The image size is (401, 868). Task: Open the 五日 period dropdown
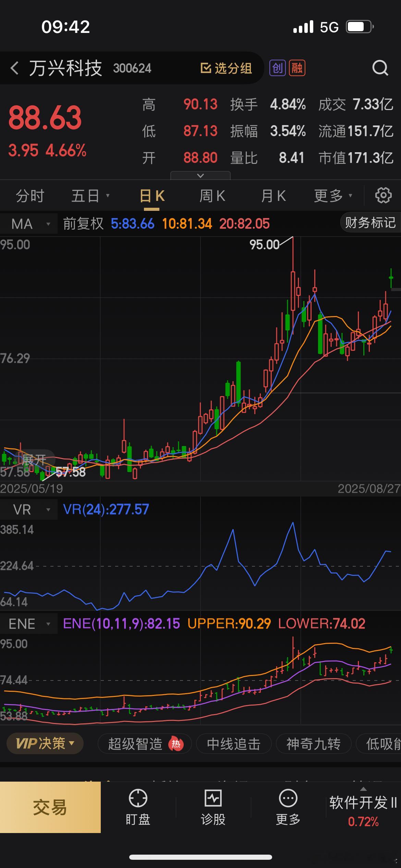tap(90, 196)
